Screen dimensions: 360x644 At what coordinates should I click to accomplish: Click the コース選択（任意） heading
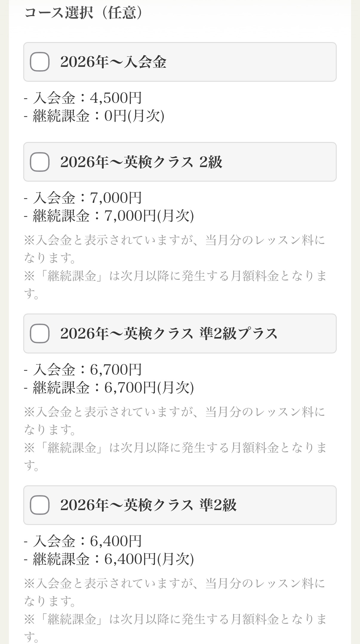pyautogui.click(x=83, y=13)
